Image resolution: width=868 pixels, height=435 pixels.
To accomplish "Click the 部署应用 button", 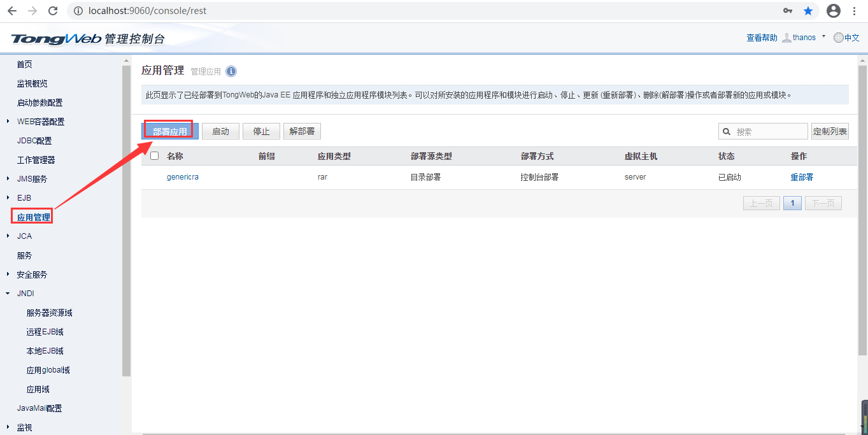I will (x=170, y=131).
